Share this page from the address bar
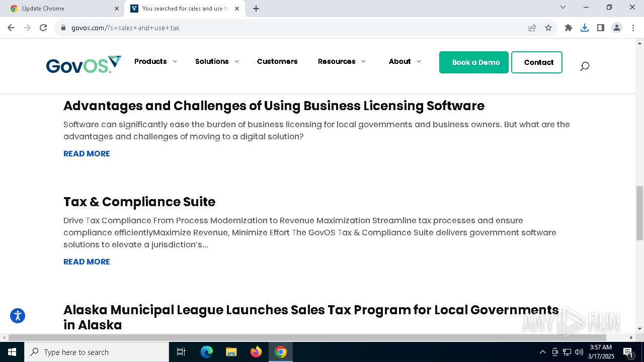This screenshot has width=644, height=362. [532, 28]
